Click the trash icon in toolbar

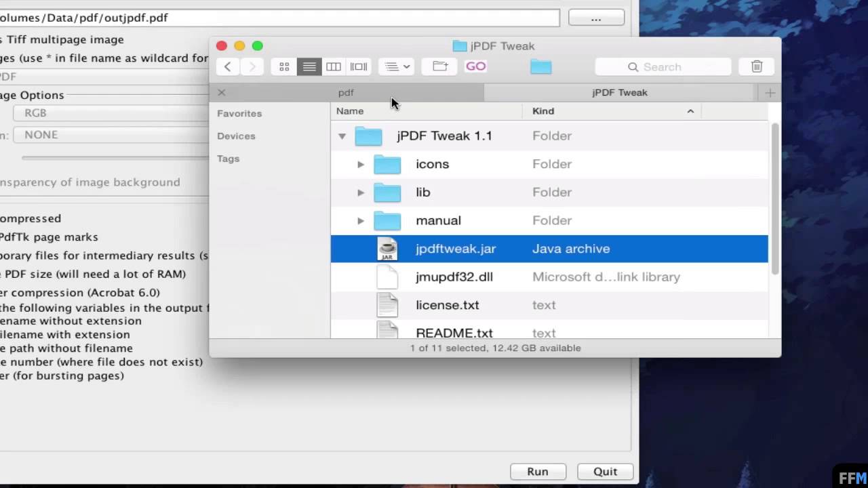757,66
